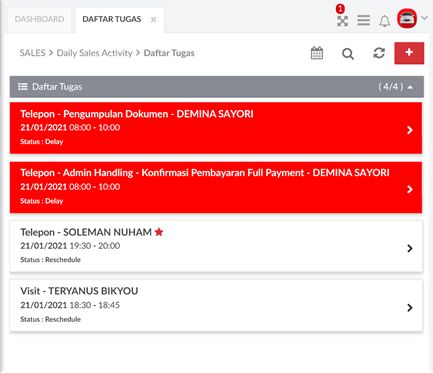Screen dimensions: 433x373
Task: Open the fullscreen expand icon with badge
Action: (x=342, y=21)
